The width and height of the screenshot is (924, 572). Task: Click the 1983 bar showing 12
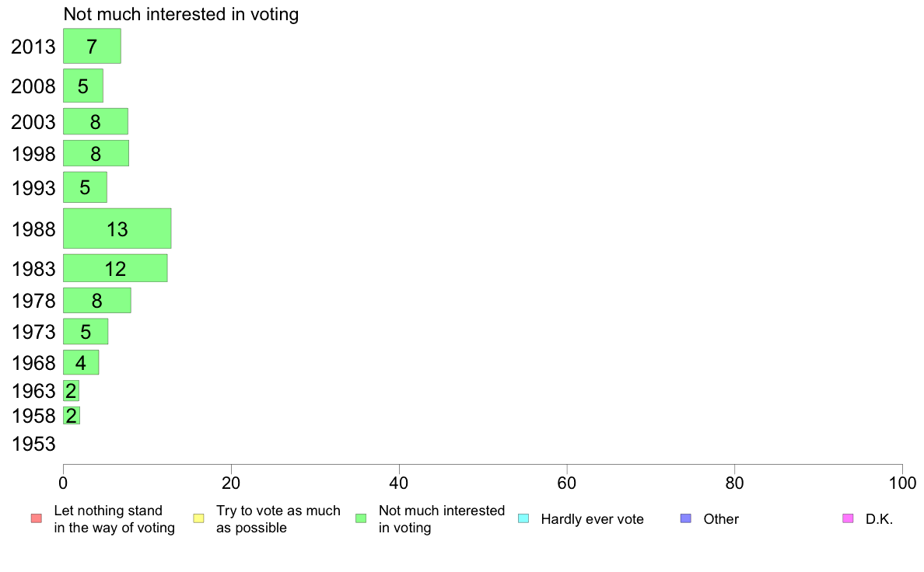click(115, 268)
